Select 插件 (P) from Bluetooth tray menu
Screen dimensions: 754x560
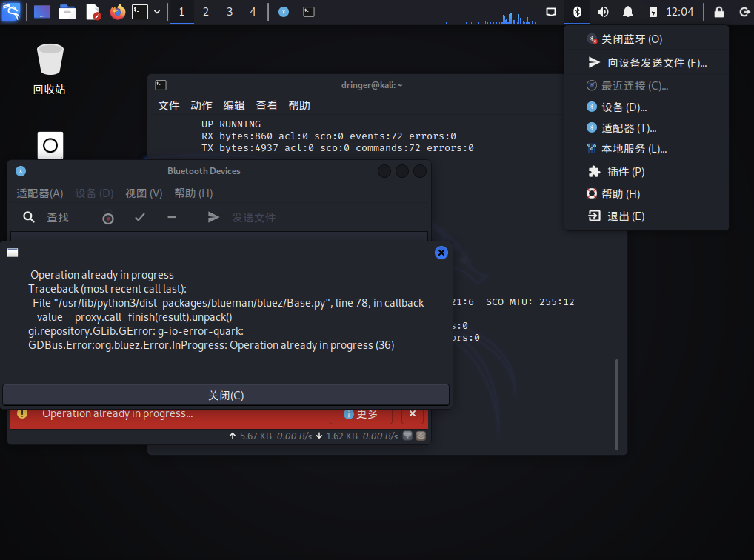(625, 172)
